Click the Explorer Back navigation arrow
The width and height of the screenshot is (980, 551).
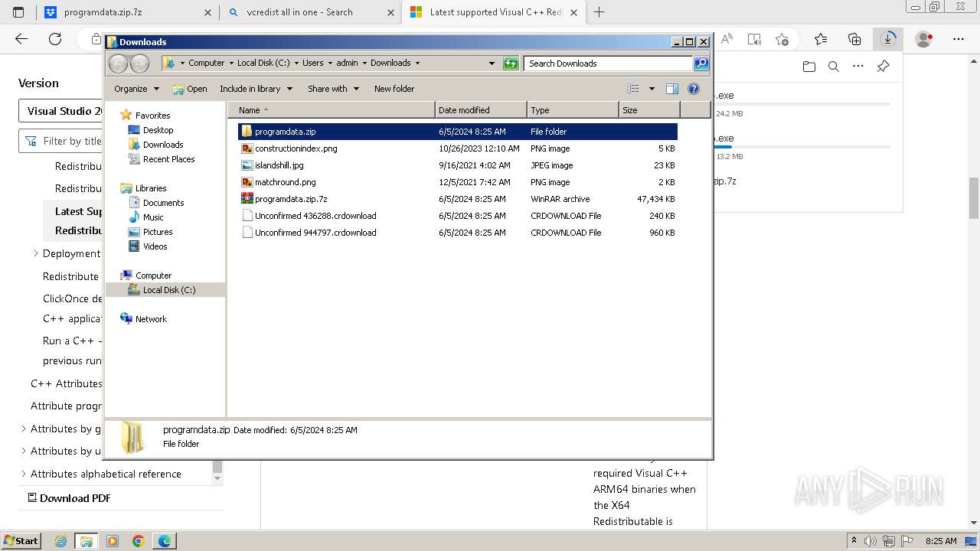(x=118, y=64)
